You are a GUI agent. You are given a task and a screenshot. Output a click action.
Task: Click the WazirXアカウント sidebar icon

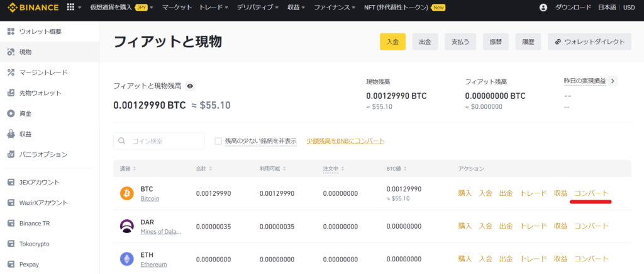click(x=11, y=203)
